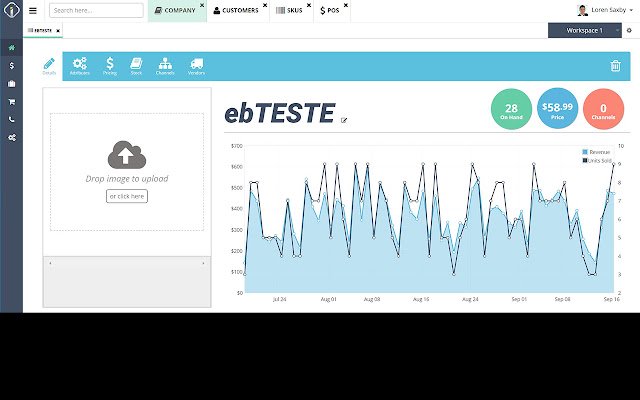Open the Channels hierarchy icon
640x400 pixels.
(x=165, y=66)
